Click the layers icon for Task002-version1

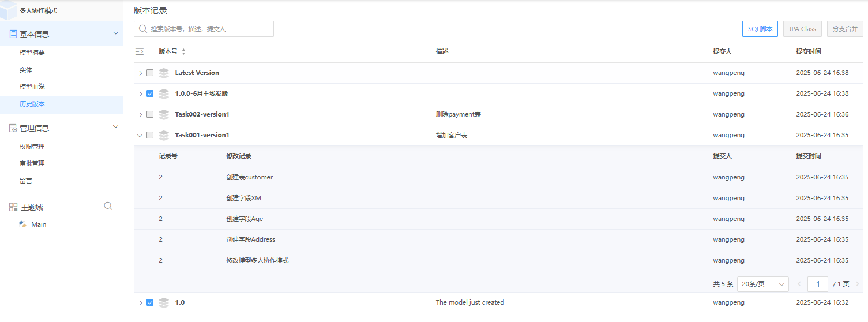point(164,114)
